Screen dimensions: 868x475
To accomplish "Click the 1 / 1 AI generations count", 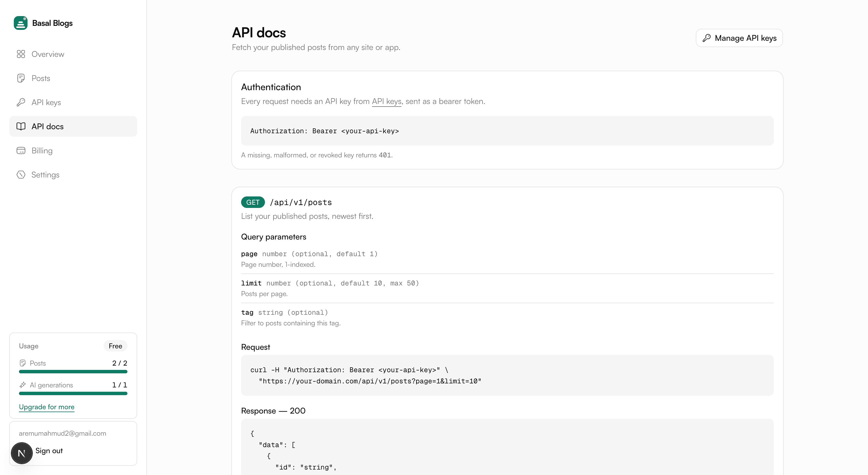I will pos(120,385).
